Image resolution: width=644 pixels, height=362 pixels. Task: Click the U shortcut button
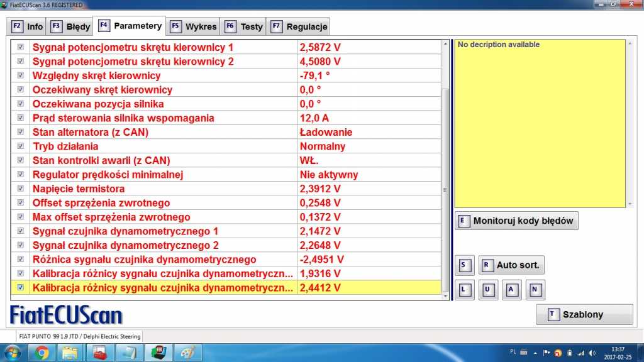tap(488, 290)
